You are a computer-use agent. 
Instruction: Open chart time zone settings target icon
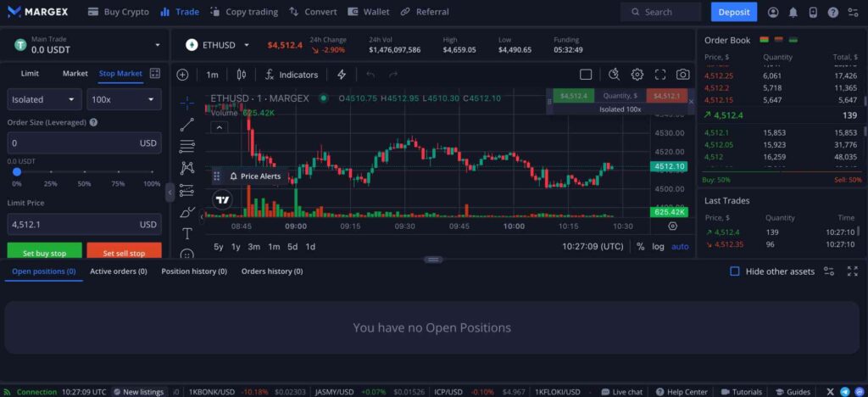click(672, 226)
